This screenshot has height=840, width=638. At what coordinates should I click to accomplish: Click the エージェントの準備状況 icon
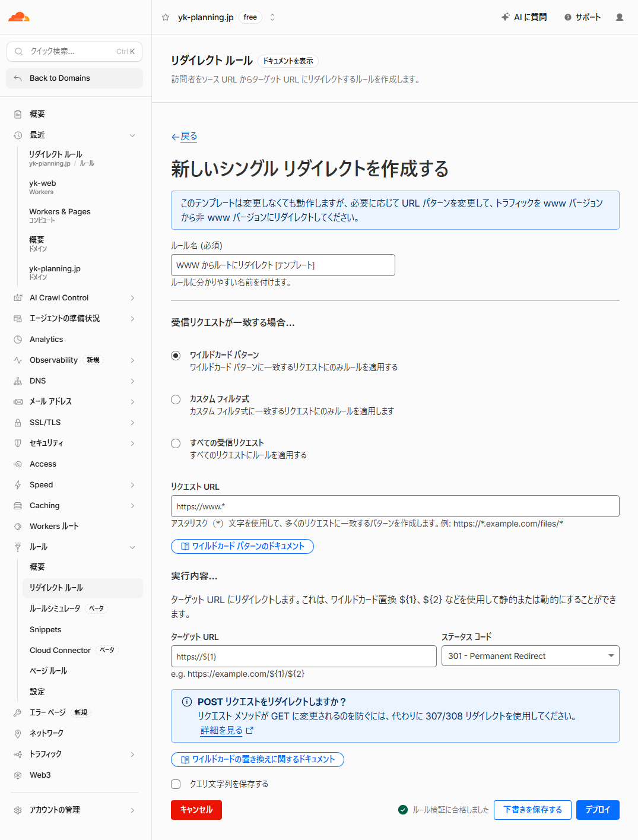click(18, 319)
